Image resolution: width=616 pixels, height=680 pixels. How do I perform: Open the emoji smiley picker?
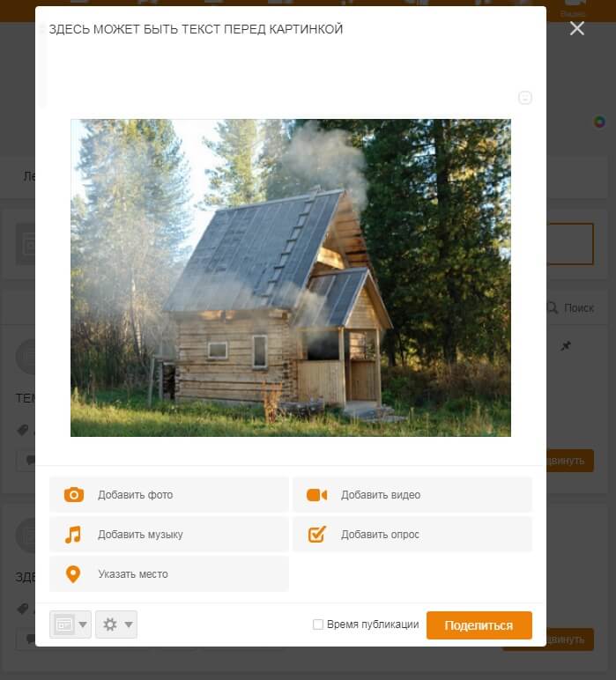525,98
